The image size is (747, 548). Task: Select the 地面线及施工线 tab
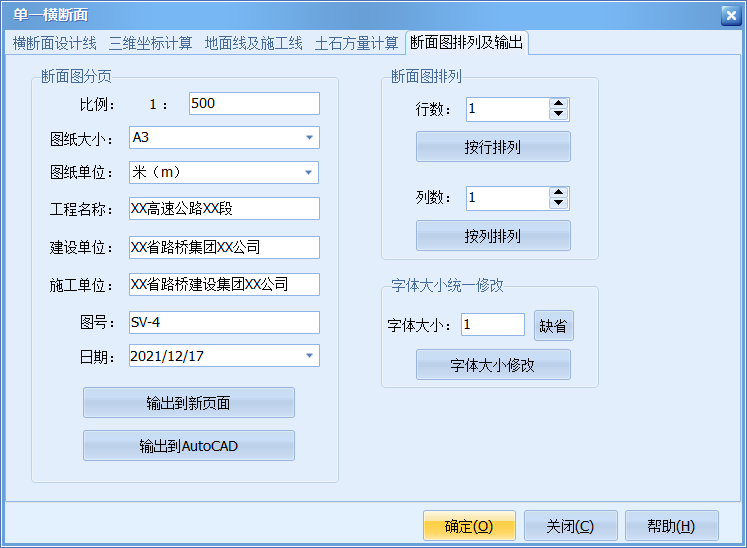tap(253, 43)
